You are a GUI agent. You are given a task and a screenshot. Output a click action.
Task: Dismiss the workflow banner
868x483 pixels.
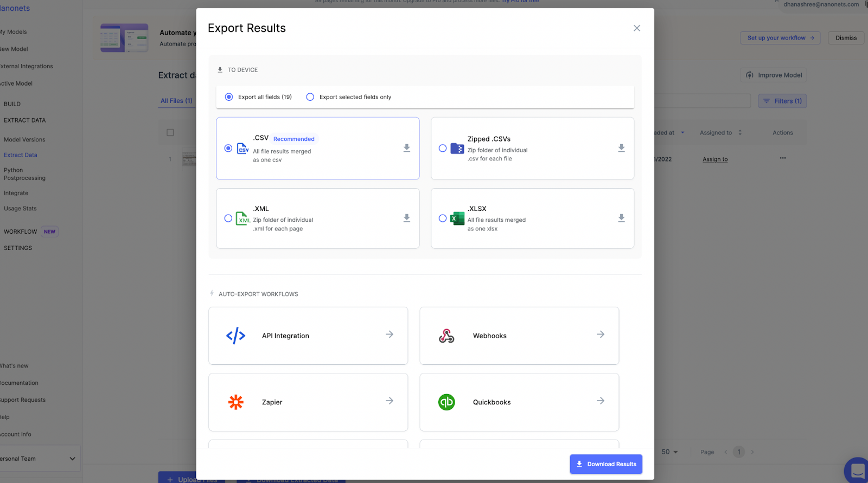[846, 38]
